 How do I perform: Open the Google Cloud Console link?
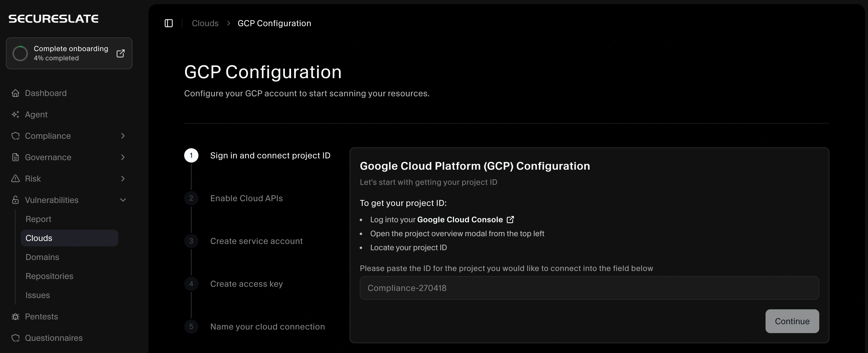point(460,220)
